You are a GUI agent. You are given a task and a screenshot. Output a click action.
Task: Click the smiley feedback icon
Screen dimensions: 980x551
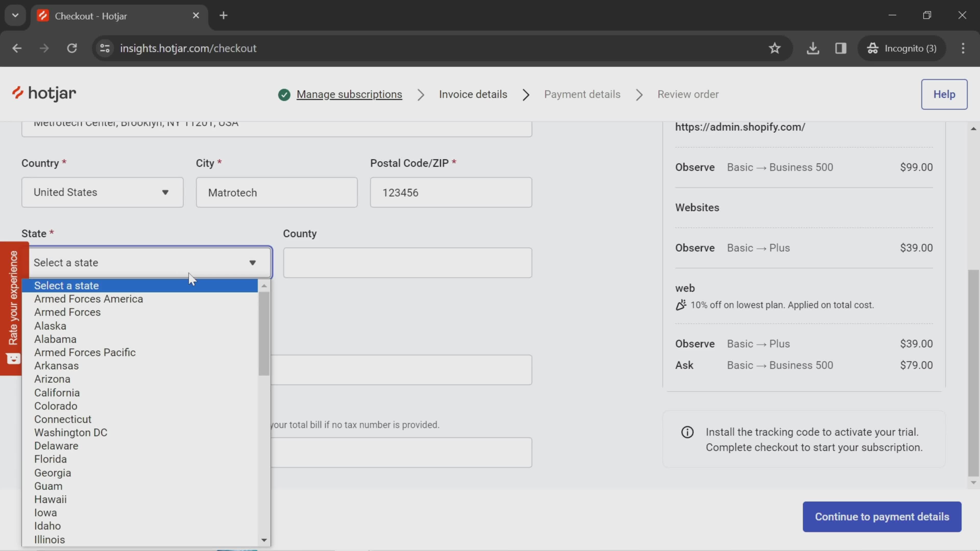[x=13, y=359]
